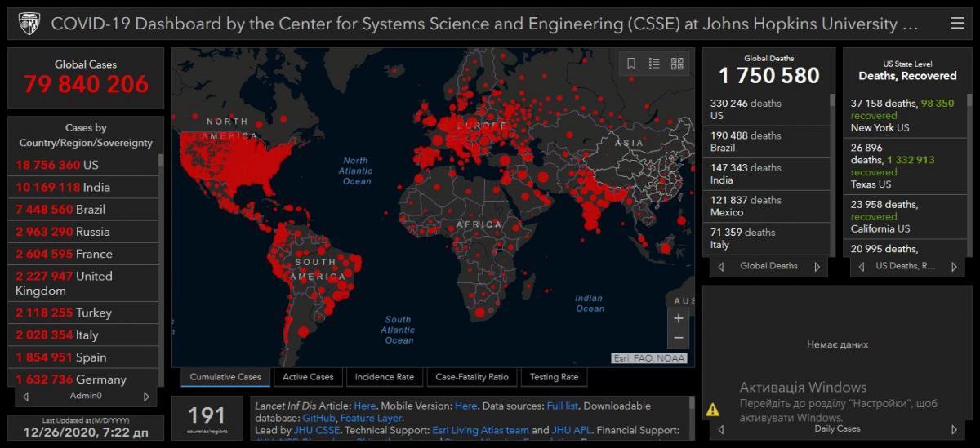Open the 'Full list' data sources link

pos(561,406)
